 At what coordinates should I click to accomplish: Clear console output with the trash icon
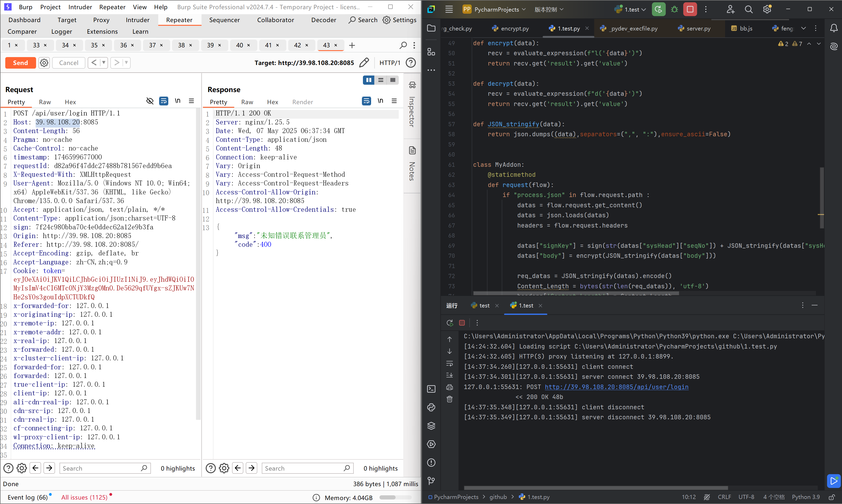tap(449, 399)
